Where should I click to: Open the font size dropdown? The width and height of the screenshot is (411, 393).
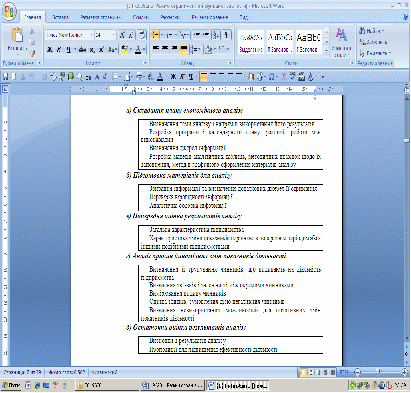[113, 35]
